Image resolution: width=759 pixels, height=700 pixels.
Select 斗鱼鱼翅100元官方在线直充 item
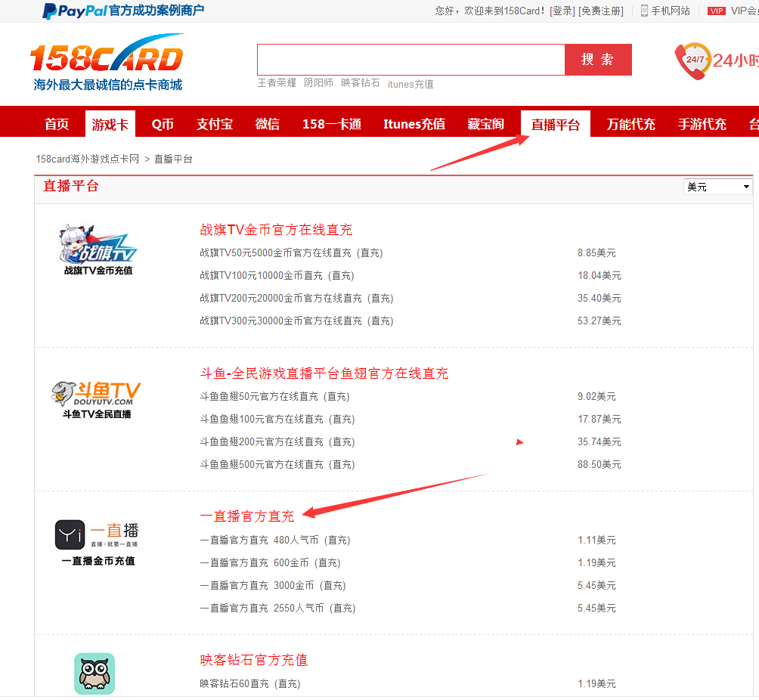277,420
